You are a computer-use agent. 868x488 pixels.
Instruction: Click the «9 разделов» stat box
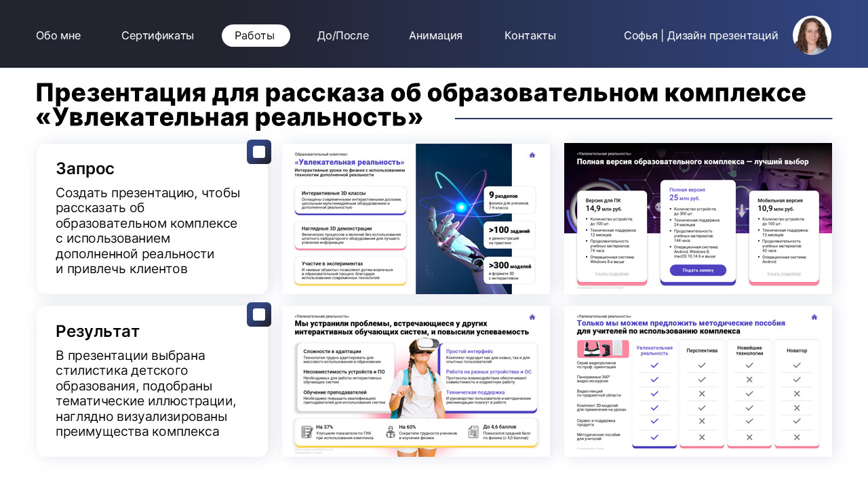511,199
